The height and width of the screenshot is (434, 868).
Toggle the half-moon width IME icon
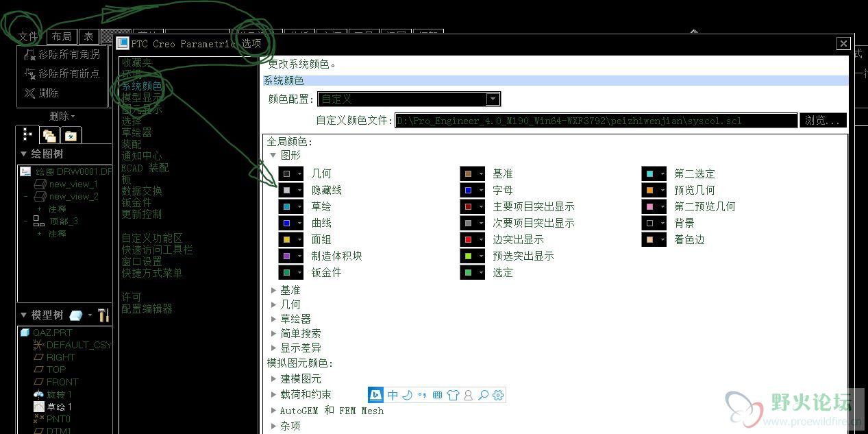(x=407, y=395)
